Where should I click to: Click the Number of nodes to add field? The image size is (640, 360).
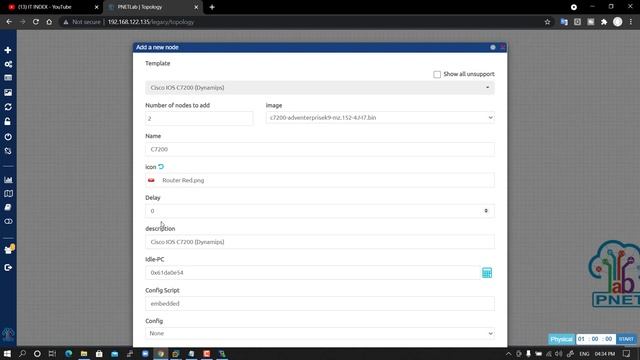(199, 118)
